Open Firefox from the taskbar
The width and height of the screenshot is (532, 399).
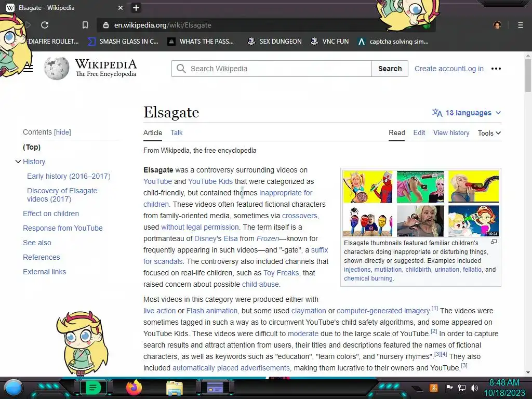click(134, 388)
